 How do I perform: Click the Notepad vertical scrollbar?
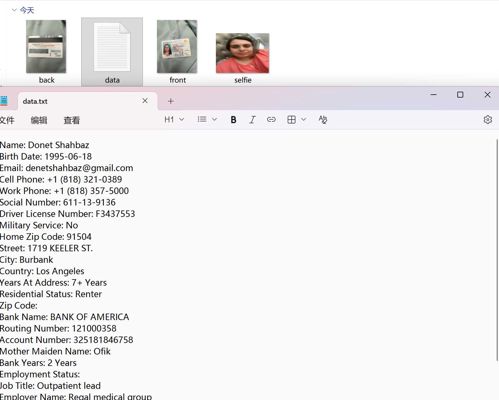click(496, 250)
